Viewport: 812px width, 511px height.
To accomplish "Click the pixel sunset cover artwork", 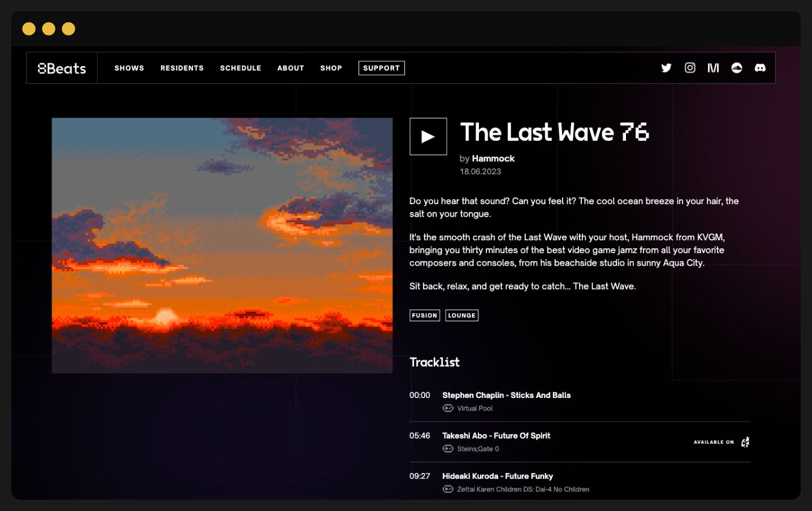I will click(222, 245).
